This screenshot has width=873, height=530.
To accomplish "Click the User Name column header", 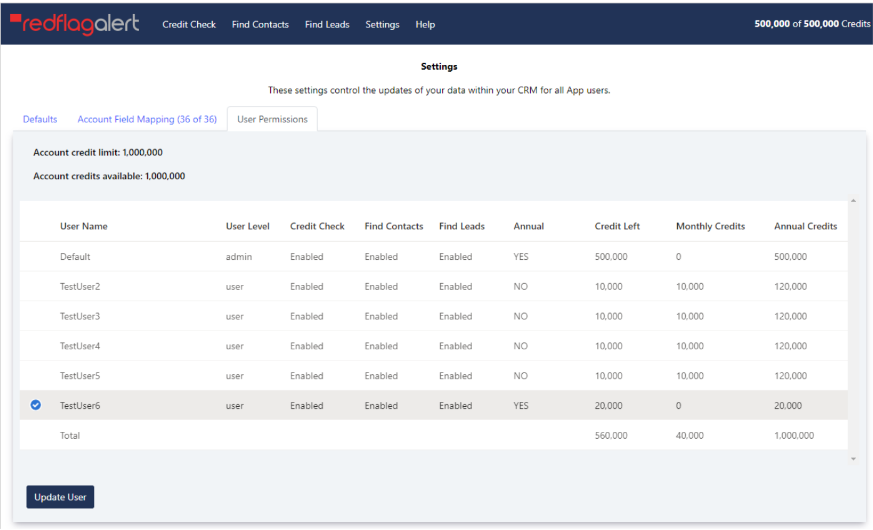I will [x=84, y=226].
